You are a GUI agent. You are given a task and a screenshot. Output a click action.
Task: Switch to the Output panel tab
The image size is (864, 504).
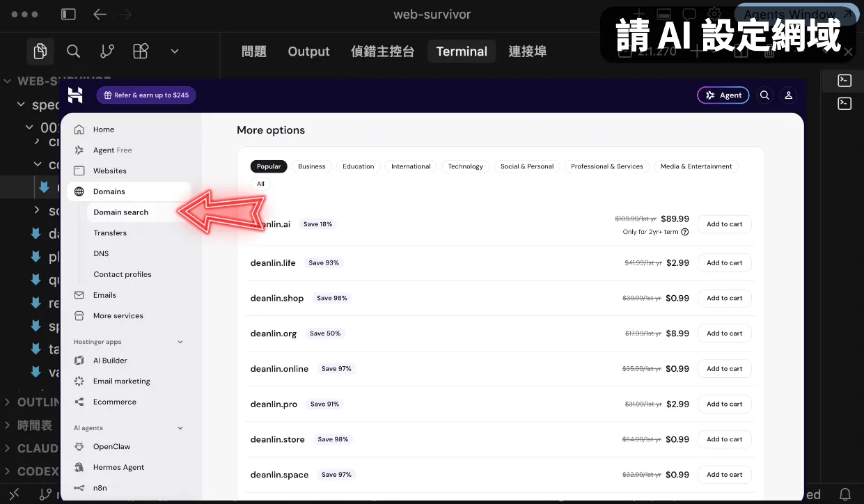coord(308,52)
